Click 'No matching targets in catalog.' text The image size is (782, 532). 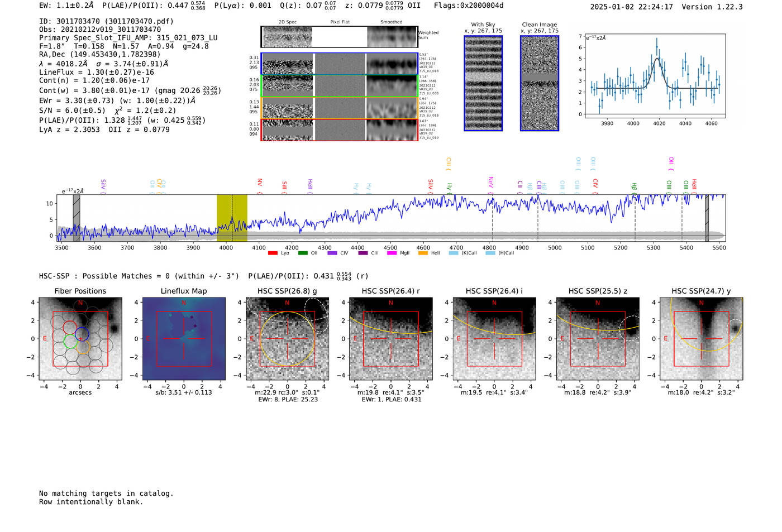106,493
